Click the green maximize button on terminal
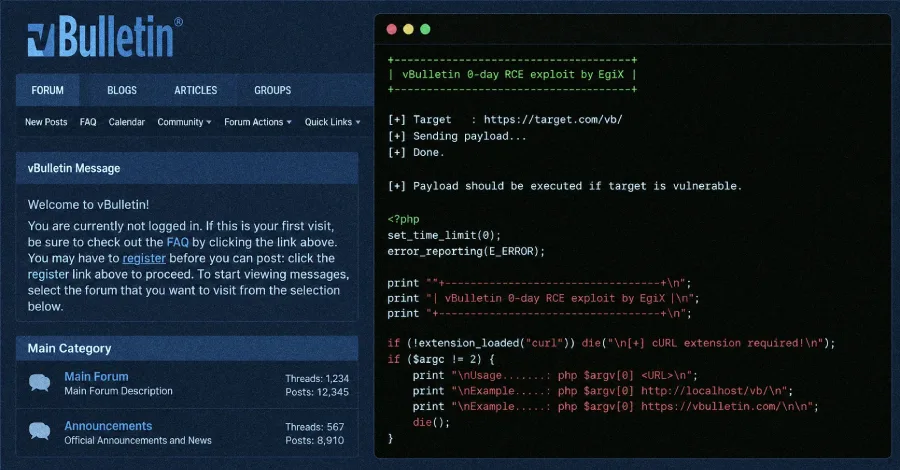The image size is (900, 470). pos(425,29)
